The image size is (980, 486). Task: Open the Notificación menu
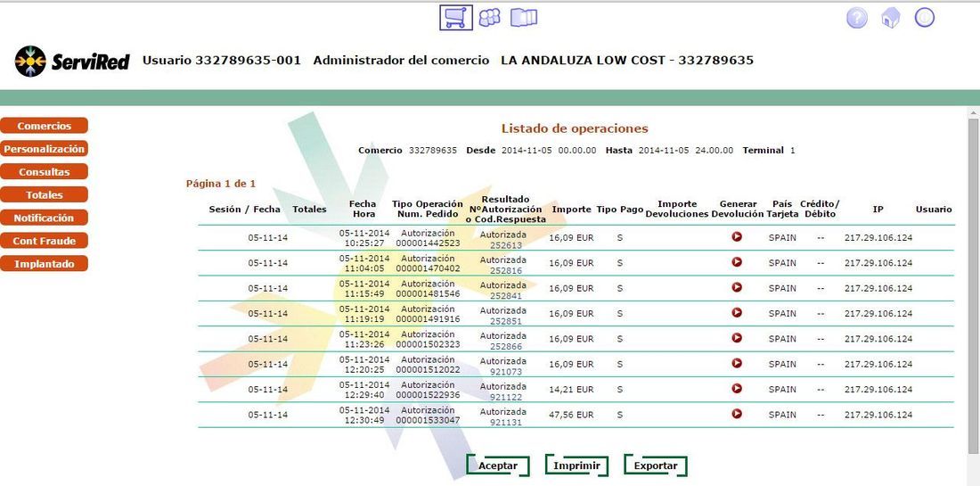pyautogui.click(x=44, y=218)
